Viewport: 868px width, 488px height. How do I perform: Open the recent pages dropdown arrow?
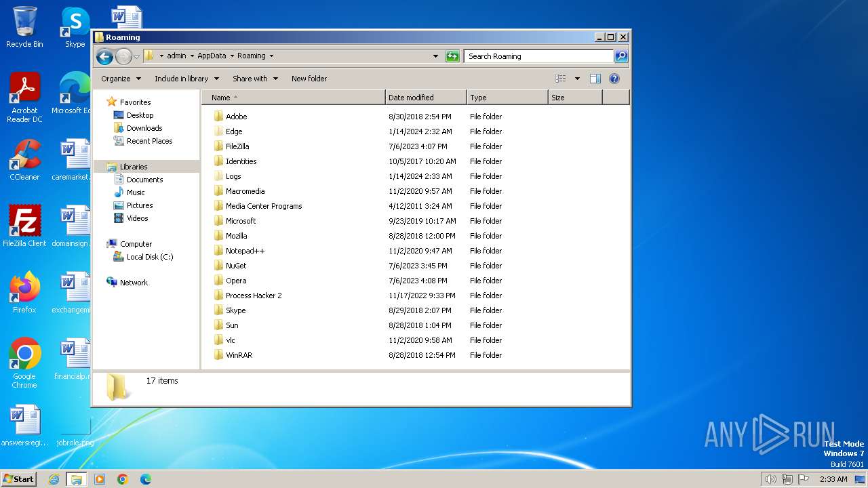pyautogui.click(x=136, y=56)
